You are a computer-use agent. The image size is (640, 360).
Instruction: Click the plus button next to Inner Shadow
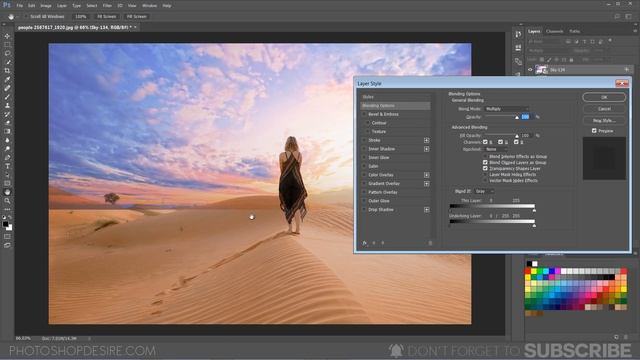point(427,149)
